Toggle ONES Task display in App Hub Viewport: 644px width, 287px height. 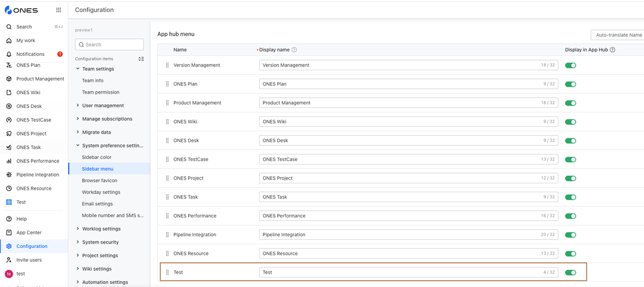coord(570,197)
